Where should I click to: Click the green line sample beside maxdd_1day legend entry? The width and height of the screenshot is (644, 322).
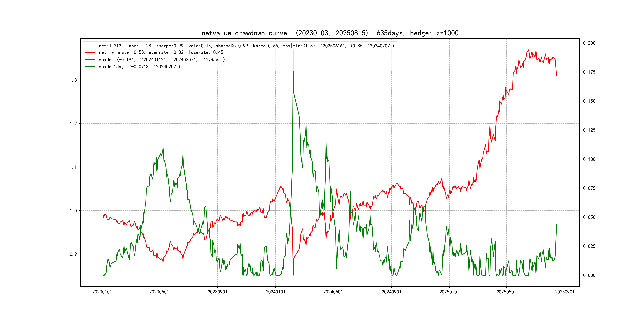click(90, 67)
